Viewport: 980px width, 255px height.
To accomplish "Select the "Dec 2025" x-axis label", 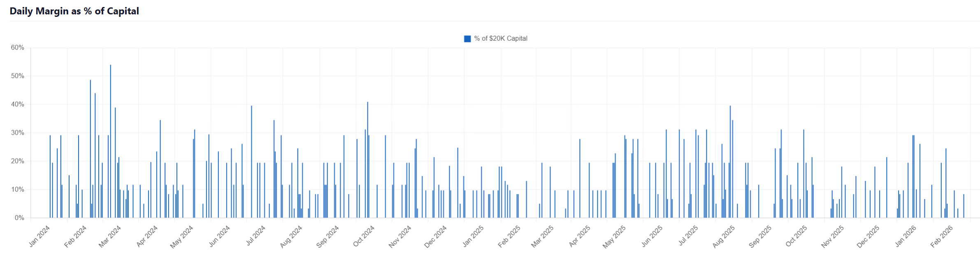I will point(868,237).
